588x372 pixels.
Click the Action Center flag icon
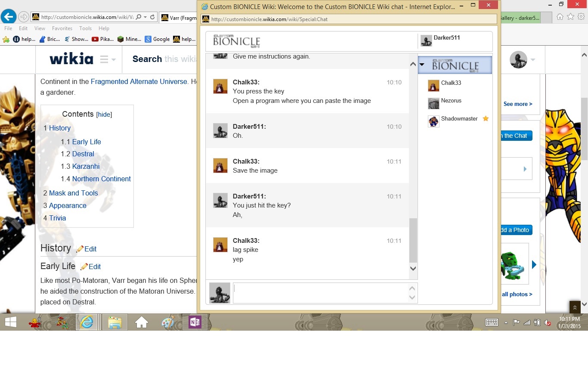pos(516,322)
